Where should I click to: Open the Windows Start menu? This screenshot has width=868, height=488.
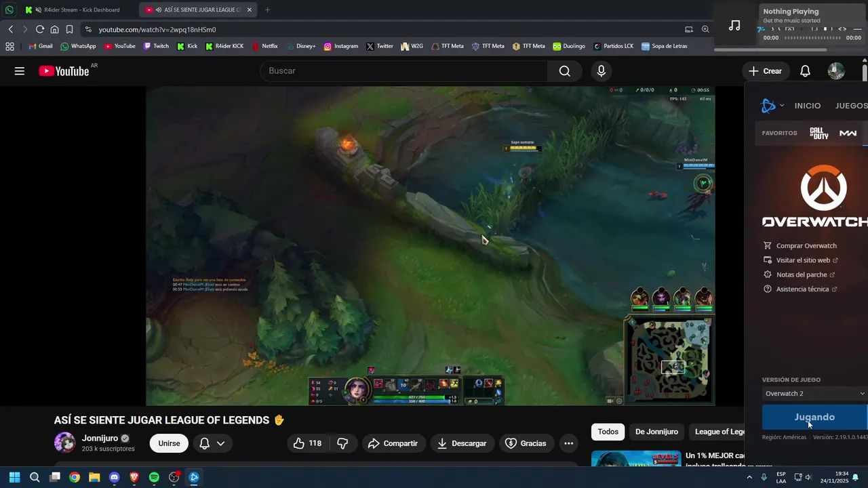coord(14,477)
